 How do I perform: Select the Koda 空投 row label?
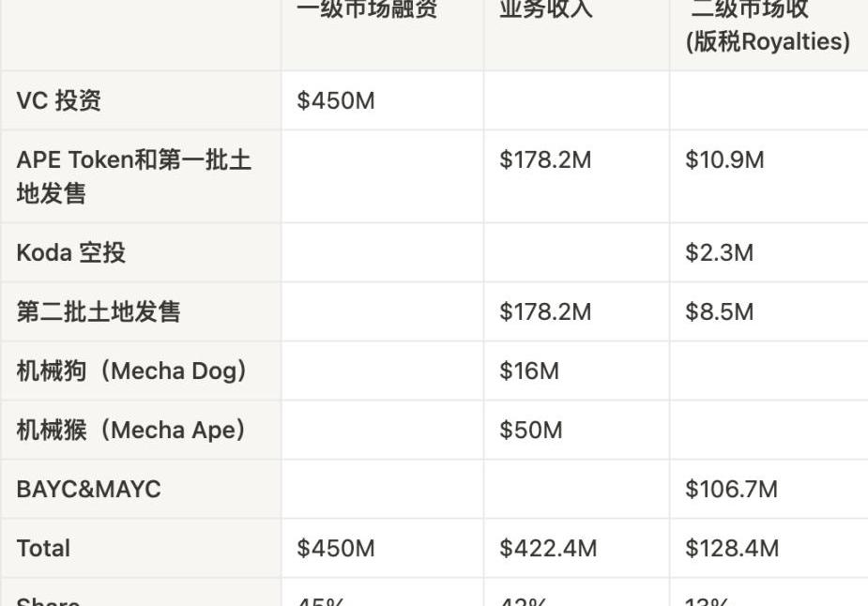(71, 252)
